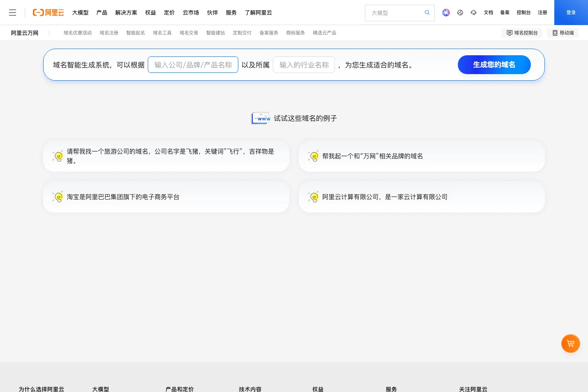Open 权益 menu in top navigation
Image resolution: width=588 pixels, height=392 pixels.
coord(151,13)
